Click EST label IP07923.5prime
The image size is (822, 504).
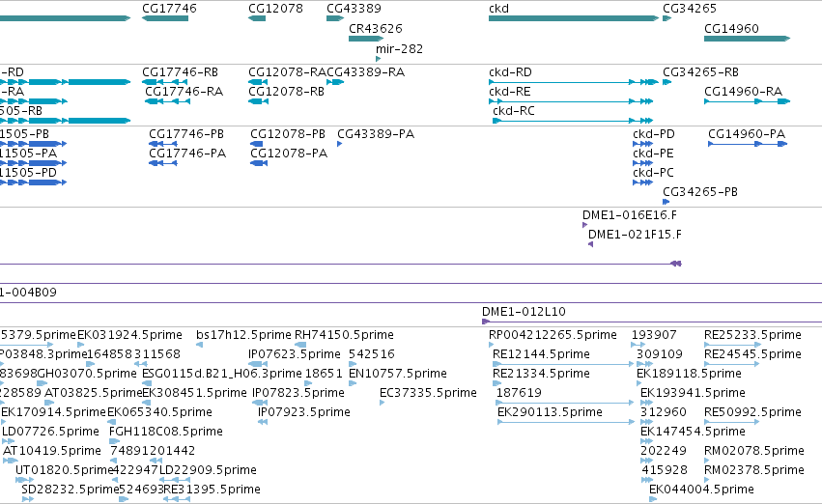tap(304, 411)
